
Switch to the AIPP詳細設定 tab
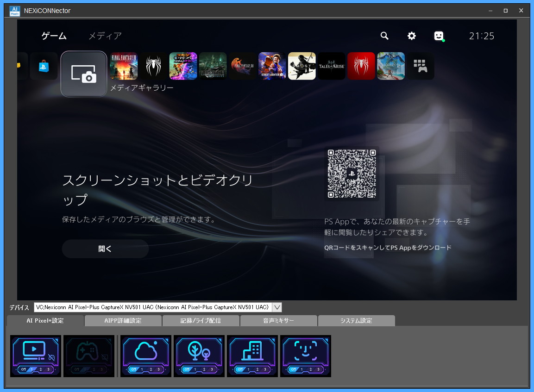[123, 321]
